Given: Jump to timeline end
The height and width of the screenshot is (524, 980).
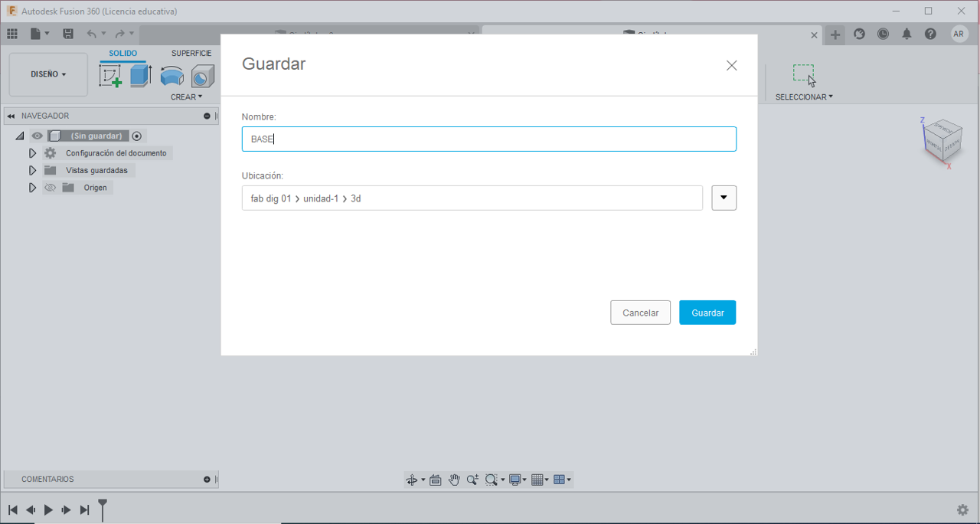Looking at the screenshot, I should pyautogui.click(x=85, y=509).
